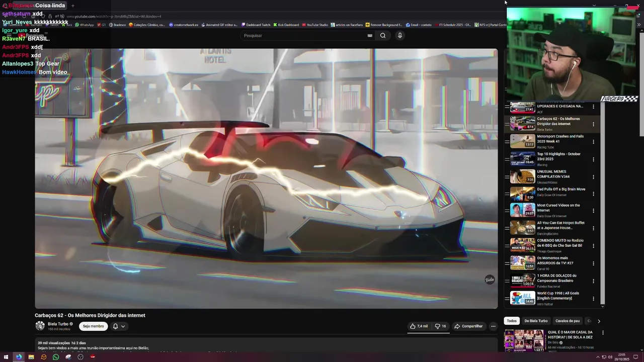Click the Biela watermark in the player

tap(490, 280)
